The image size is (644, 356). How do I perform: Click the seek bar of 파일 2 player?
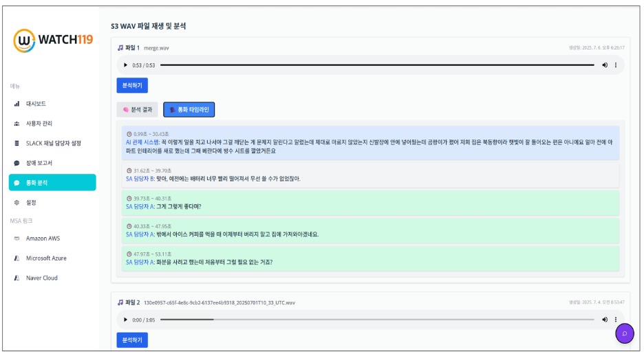377,320
